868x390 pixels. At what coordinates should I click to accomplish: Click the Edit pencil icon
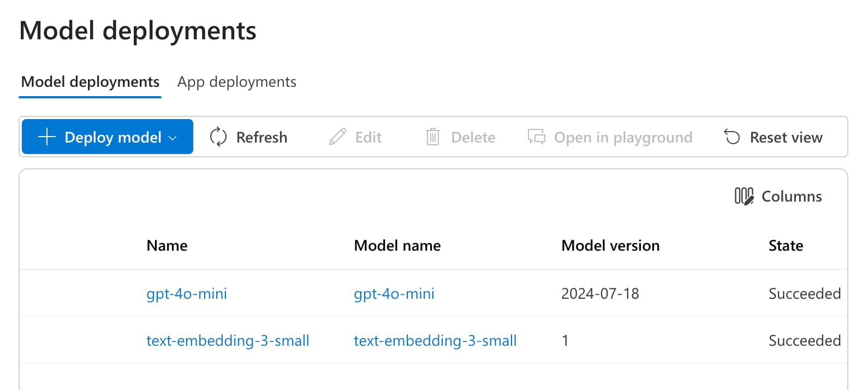(x=338, y=137)
